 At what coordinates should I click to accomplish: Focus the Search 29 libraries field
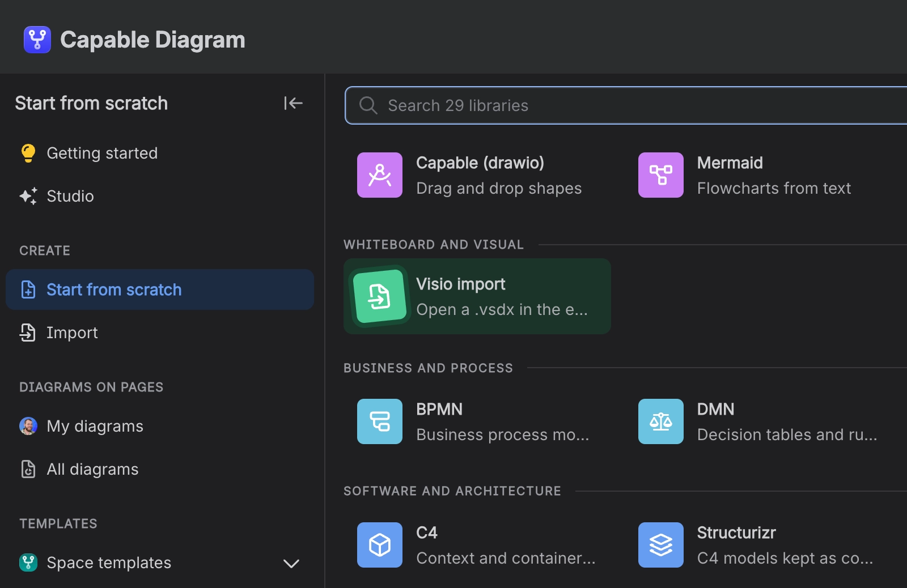point(626,105)
